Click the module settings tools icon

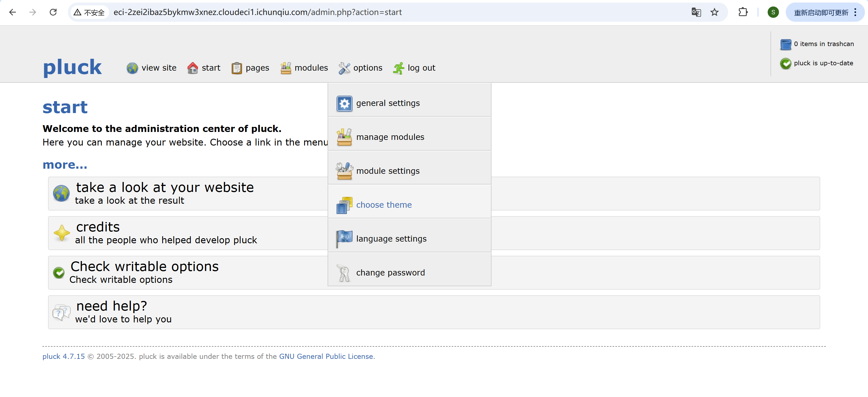(x=344, y=171)
